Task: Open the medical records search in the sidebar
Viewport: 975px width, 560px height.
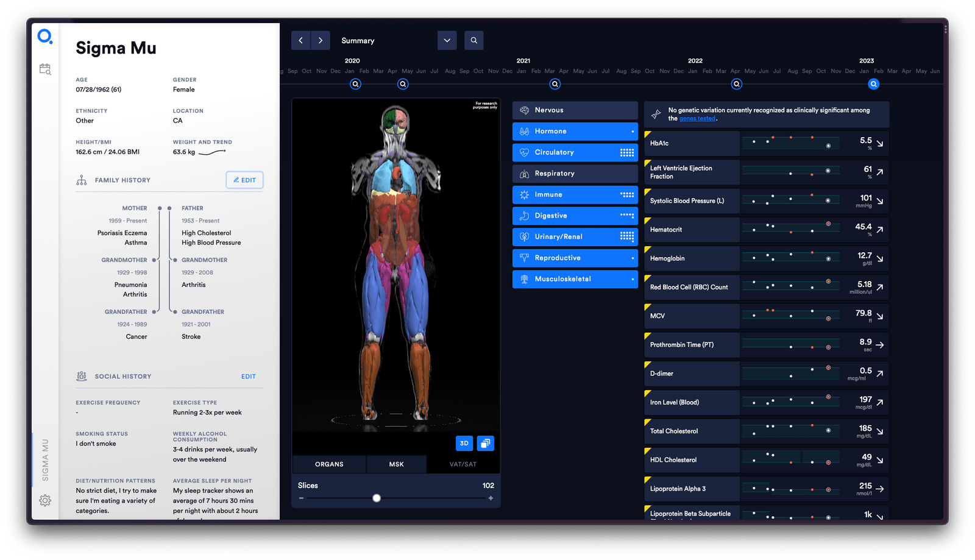Action: (44, 69)
